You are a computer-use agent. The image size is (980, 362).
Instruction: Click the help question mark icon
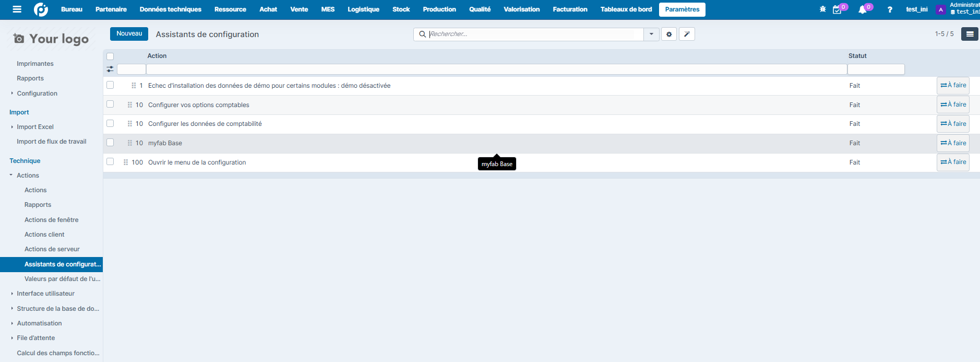890,10
